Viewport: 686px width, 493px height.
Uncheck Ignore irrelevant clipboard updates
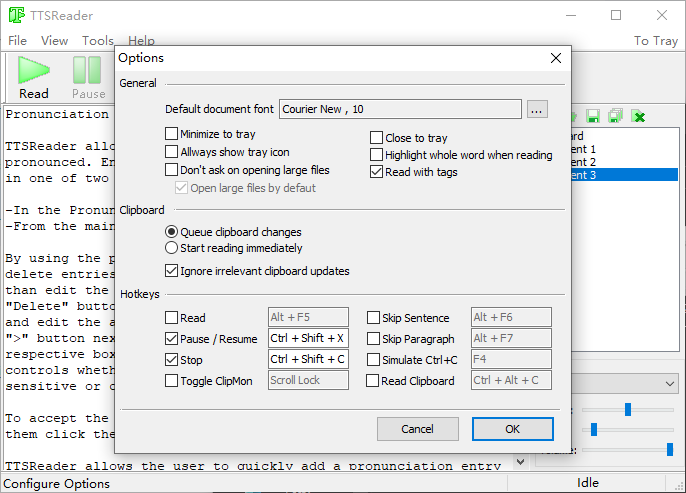click(x=172, y=270)
